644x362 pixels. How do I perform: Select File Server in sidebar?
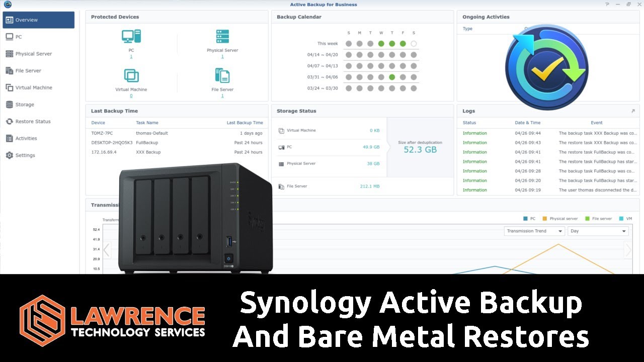point(39,71)
